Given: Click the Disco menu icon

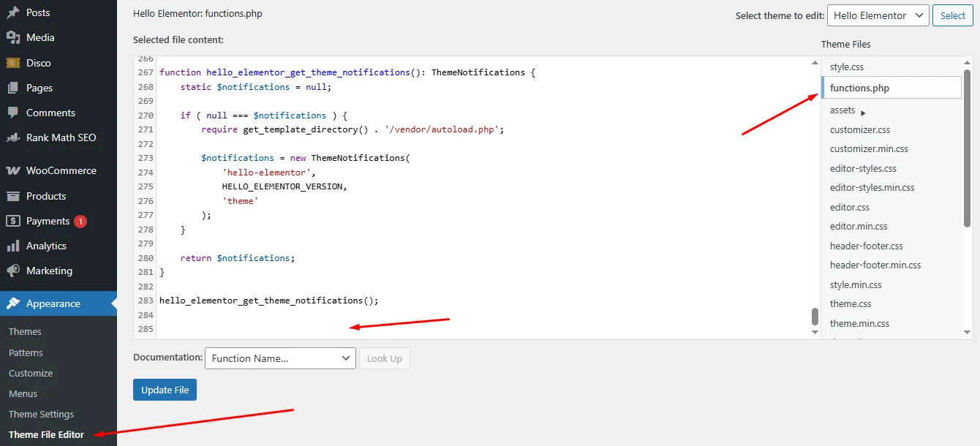Looking at the screenshot, I should pyautogui.click(x=13, y=63).
